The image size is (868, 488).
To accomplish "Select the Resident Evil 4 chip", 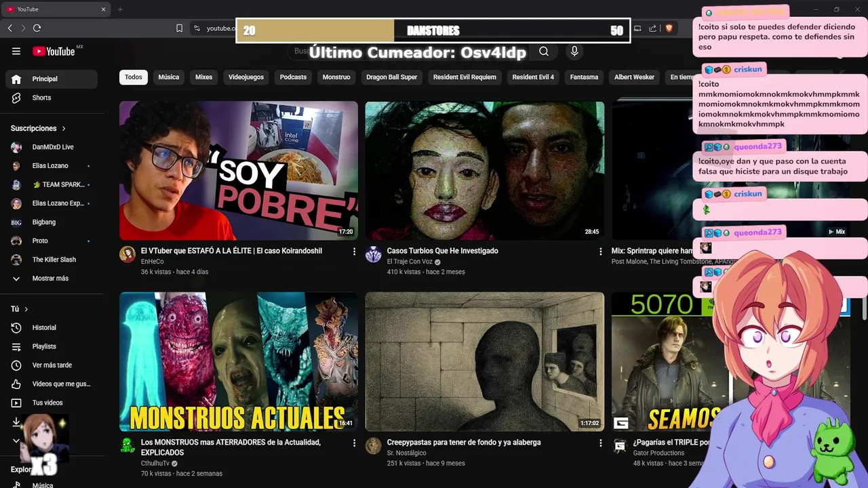I will [x=533, y=77].
